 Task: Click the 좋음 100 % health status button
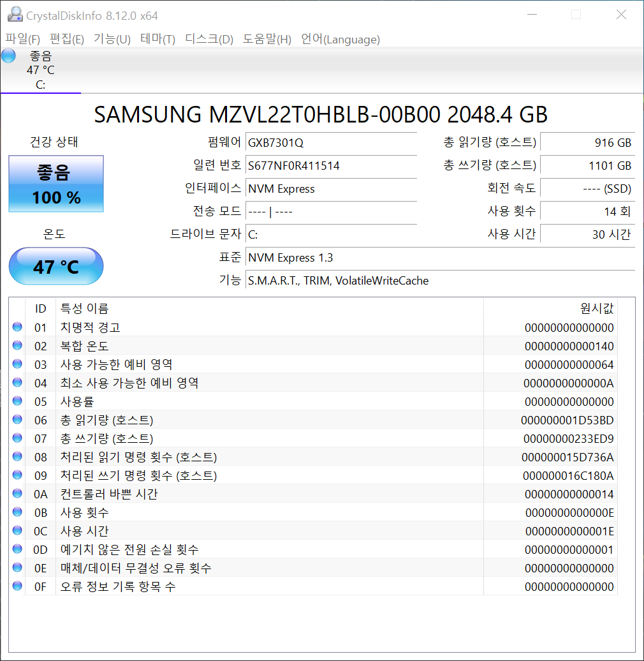(x=56, y=184)
